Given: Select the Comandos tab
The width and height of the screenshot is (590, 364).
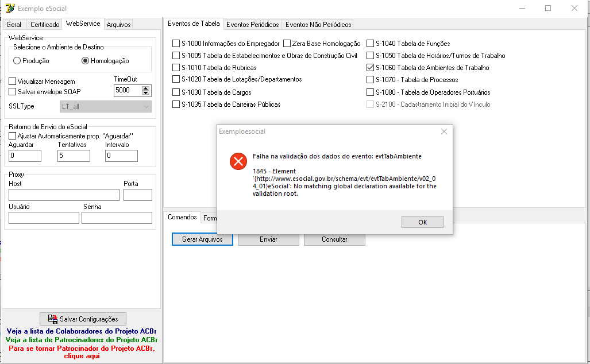Looking at the screenshot, I should (182, 217).
